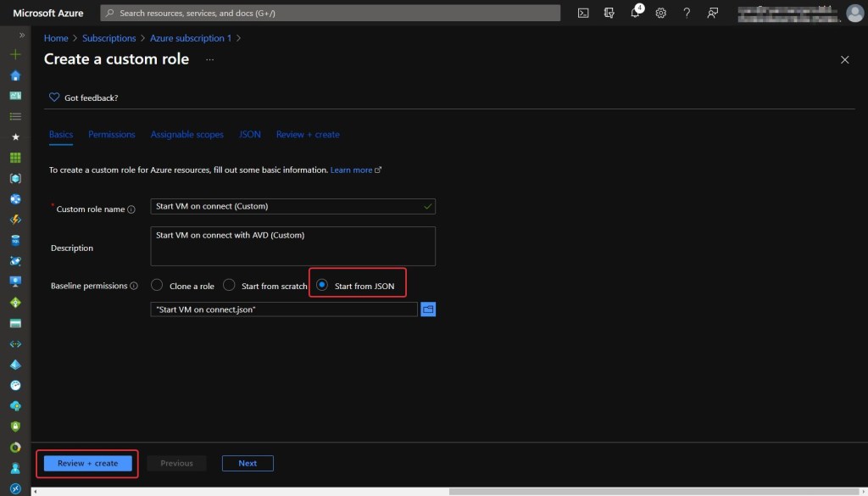Screen dimensions: 868x496
Task: Open the Load balancers green diamond icon
Action: click(x=15, y=303)
